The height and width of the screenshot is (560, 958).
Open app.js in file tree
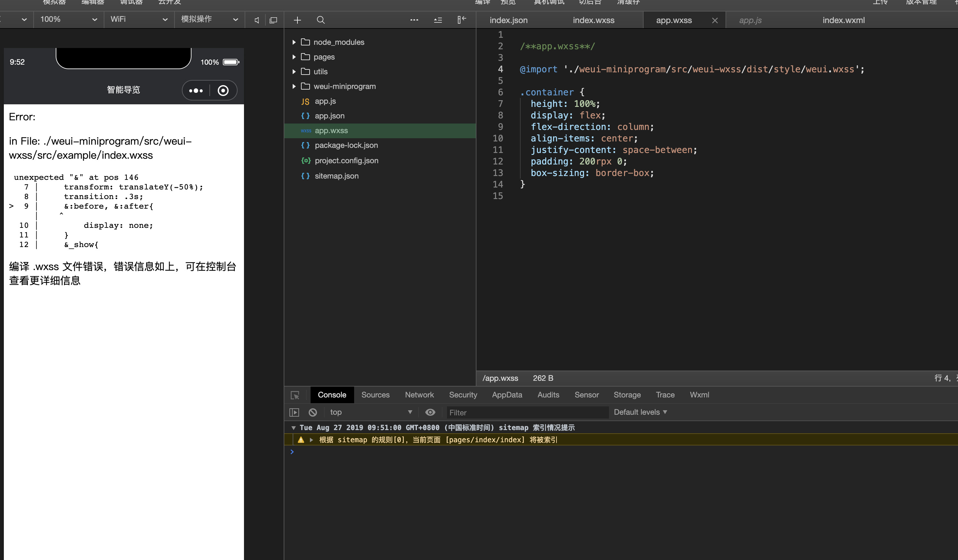click(x=380, y=101)
